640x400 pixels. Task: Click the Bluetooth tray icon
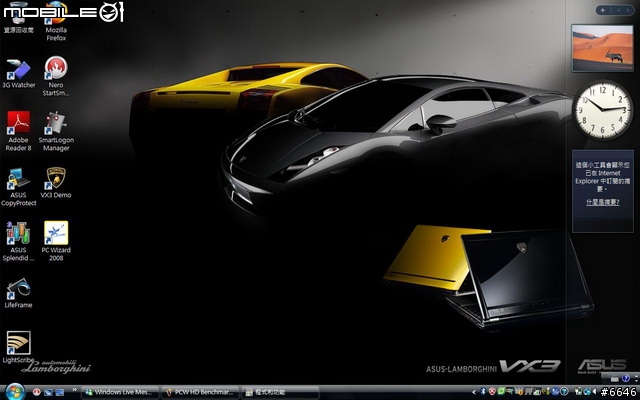[483, 391]
